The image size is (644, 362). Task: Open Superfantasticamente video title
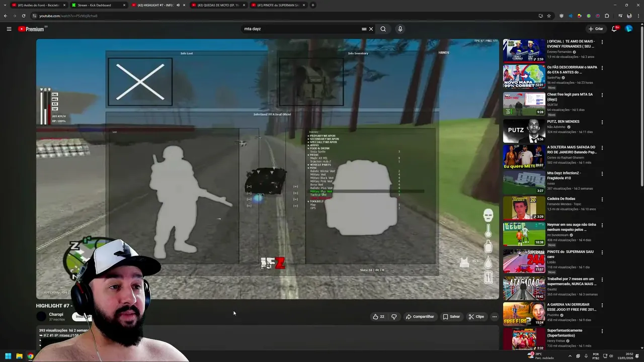(565, 333)
